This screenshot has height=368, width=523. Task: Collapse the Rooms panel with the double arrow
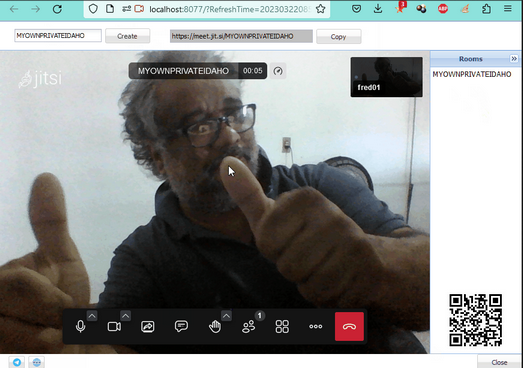coord(514,59)
